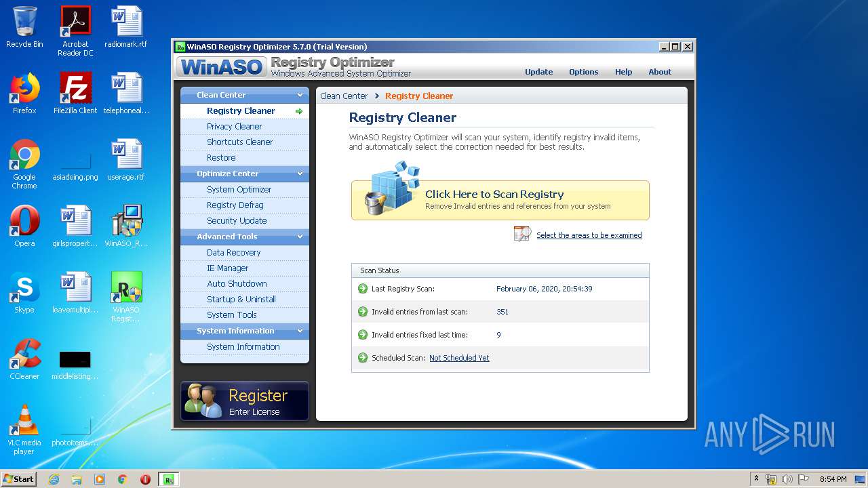
Task: Select Google Chrome desktop shortcut
Action: pos(24,164)
